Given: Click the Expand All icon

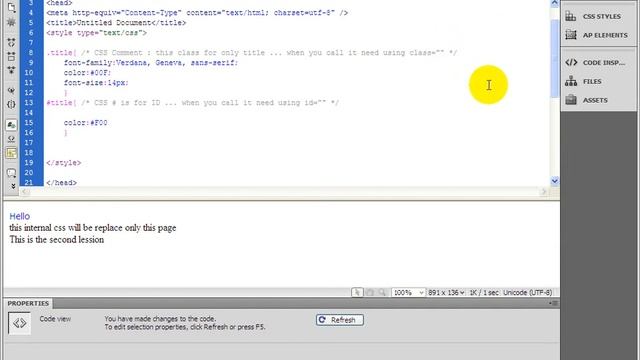Looking at the screenshot, I should [11, 70].
